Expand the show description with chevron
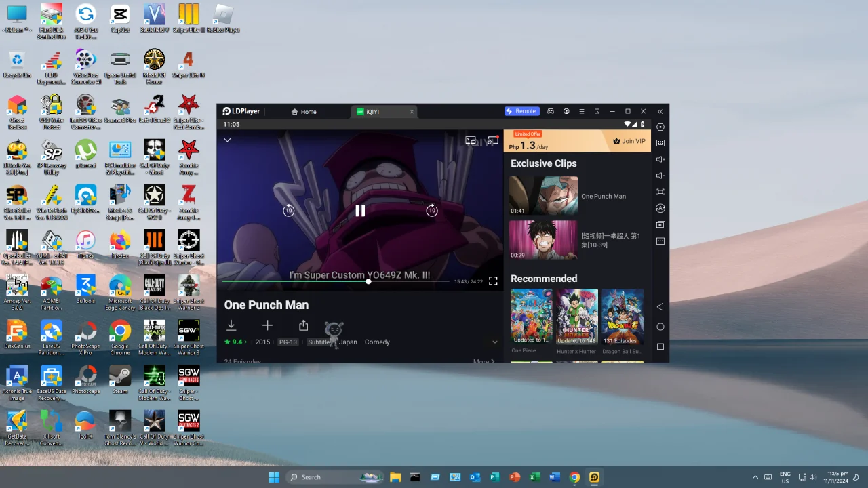 (494, 342)
